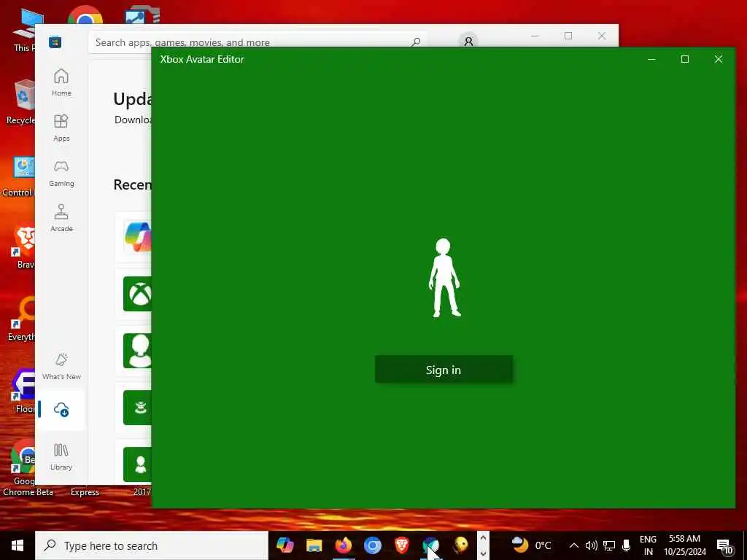Open the Windows Start menu
Image resolution: width=747 pixels, height=560 pixels.
[18, 545]
